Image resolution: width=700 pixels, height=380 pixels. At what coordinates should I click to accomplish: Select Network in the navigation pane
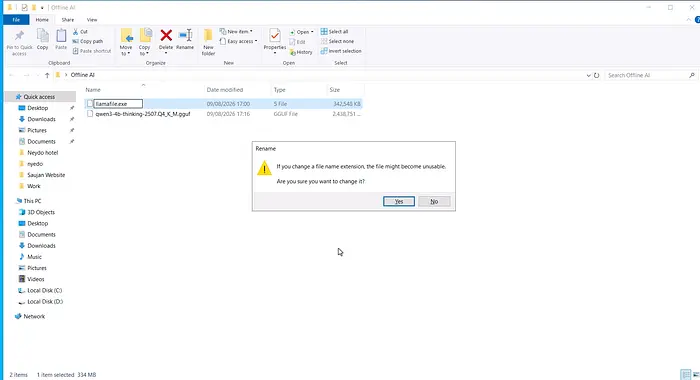click(x=34, y=316)
